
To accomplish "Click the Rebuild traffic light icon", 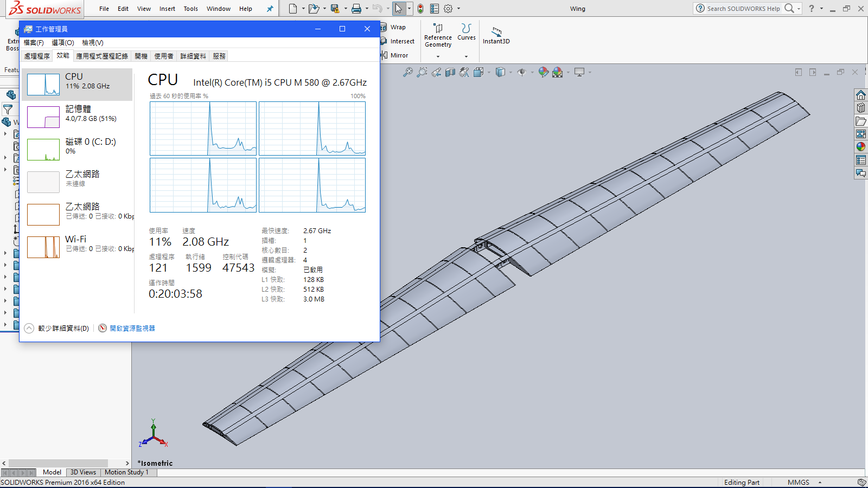I will (x=420, y=9).
